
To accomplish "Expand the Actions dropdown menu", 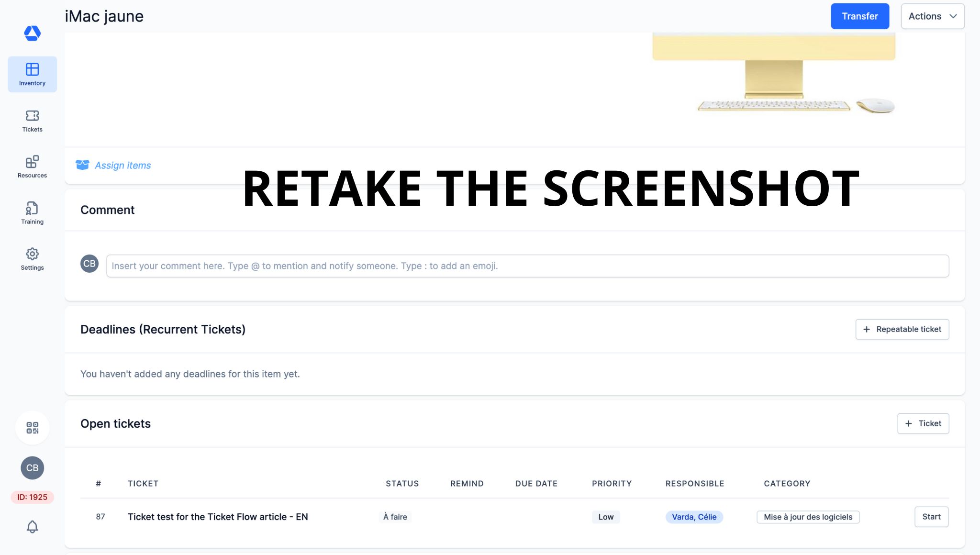I will (x=932, y=16).
